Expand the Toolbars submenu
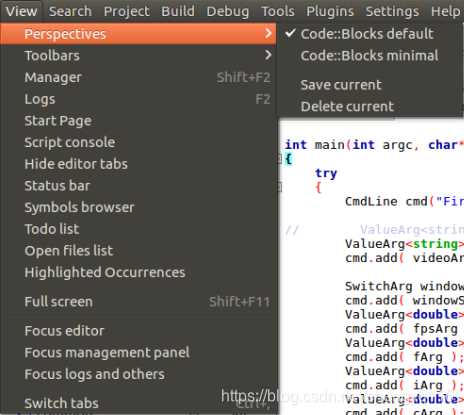 pyautogui.click(x=138, y=55)
